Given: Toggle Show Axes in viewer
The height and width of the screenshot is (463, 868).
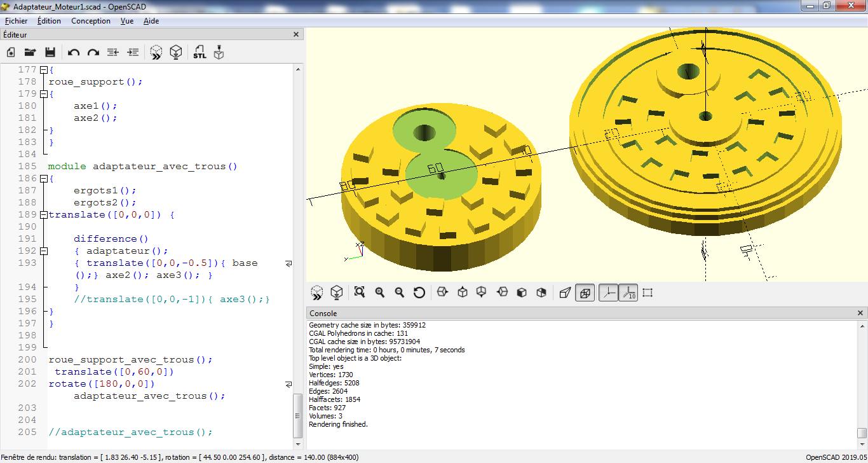Looking at the screenshot, I should (x=608, y=293).
